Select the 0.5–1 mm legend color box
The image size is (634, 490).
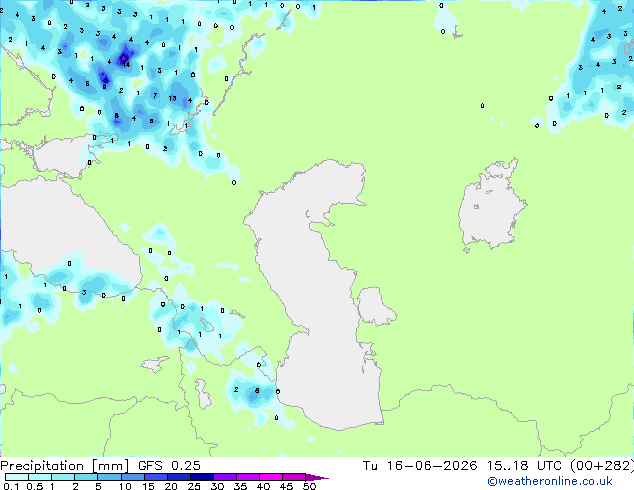pos(40,477)
